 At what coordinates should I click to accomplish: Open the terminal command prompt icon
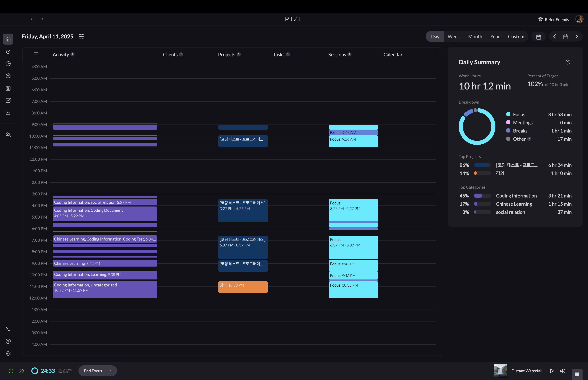tap(8, 329)
